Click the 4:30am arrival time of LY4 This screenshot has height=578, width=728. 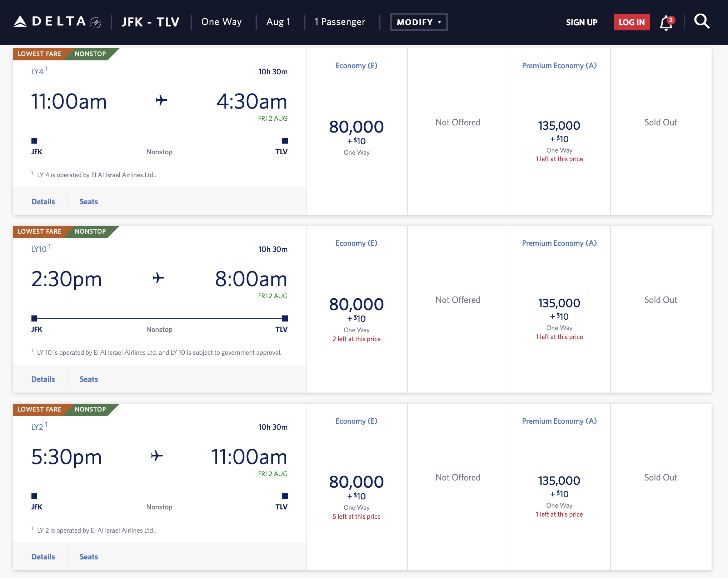[x=252, y=101]
